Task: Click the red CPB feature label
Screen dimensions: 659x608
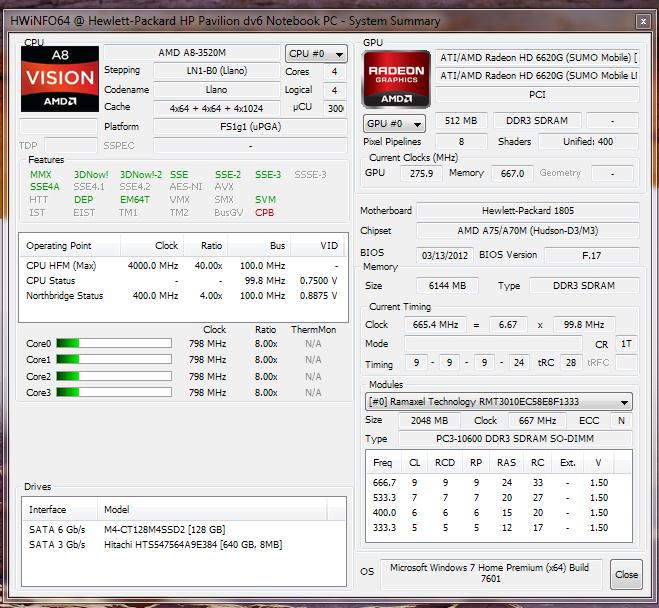Action: pos(264,213)
